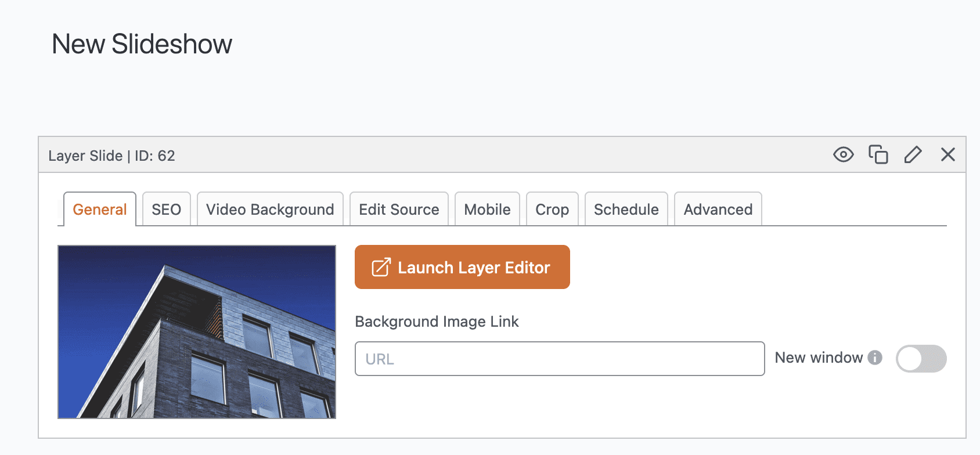Viewport: 980px width, 455px height.
Task: Delete the slide with the X icon
Action: tap(947, 154)
